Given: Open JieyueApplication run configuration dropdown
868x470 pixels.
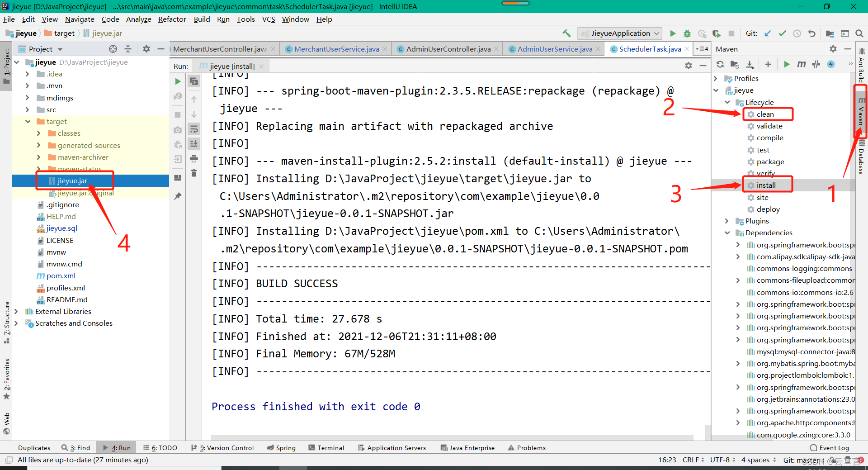Looking at the screenshot, I should [x=620, y=33].
